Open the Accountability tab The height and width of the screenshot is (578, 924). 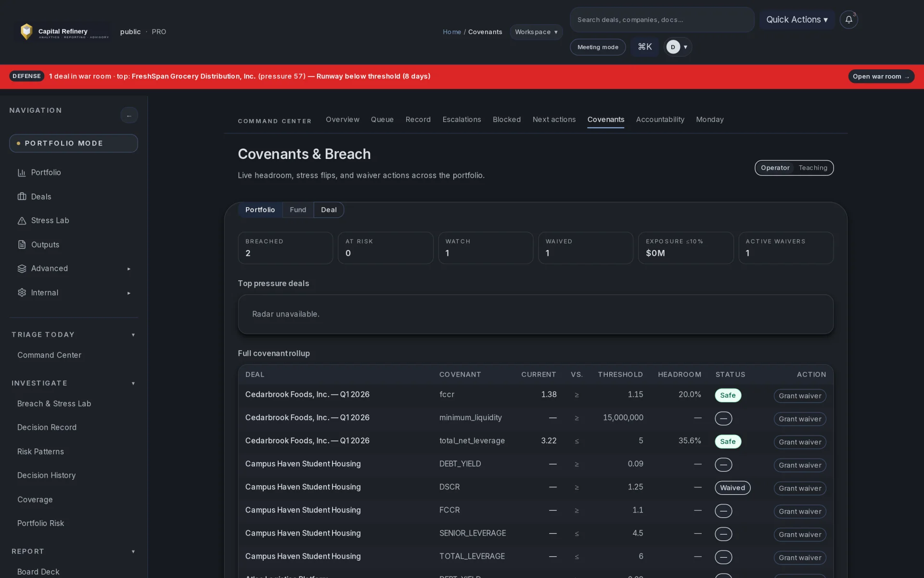tap(660, 119)
